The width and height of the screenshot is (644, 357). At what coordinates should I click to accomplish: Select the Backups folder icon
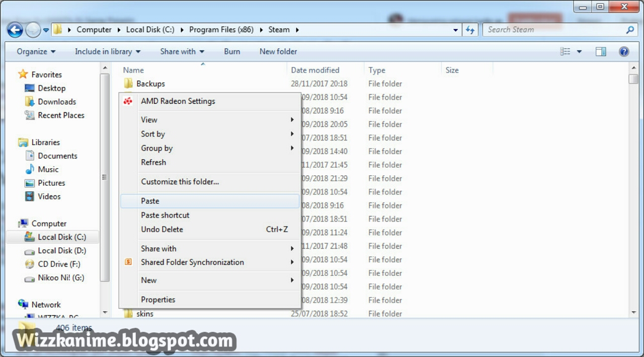click(129, 84)
